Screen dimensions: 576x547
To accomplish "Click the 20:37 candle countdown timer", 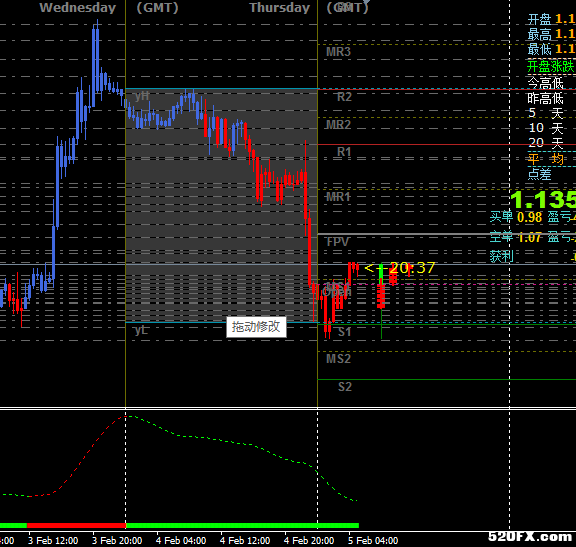I will 412,267.
